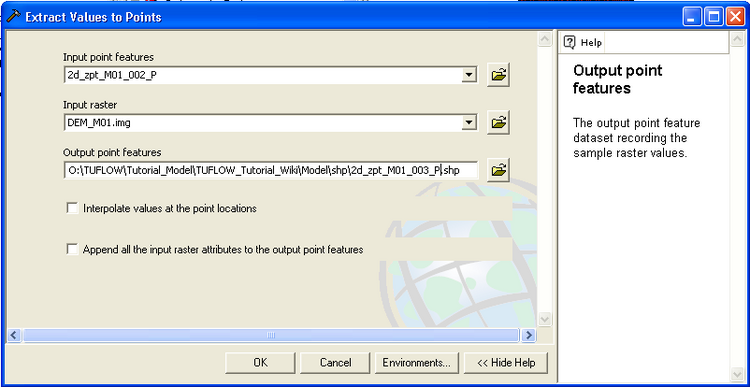Click inside the Output point features path field

tap(271, 170)
